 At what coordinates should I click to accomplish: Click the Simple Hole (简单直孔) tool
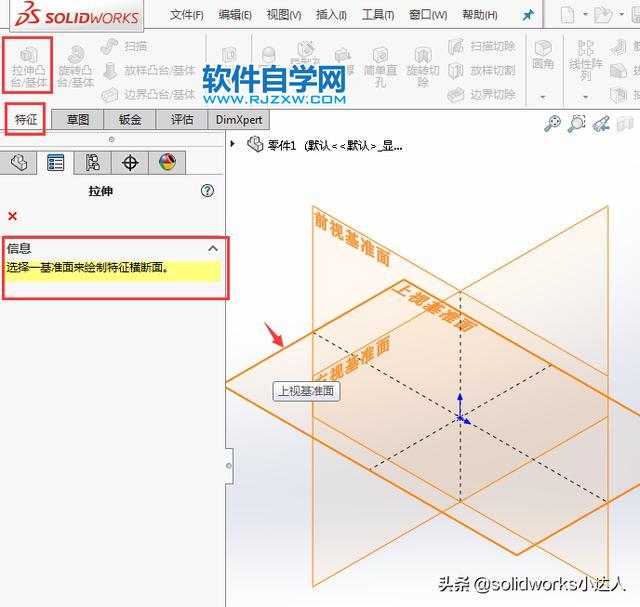[x=380, y=67]
